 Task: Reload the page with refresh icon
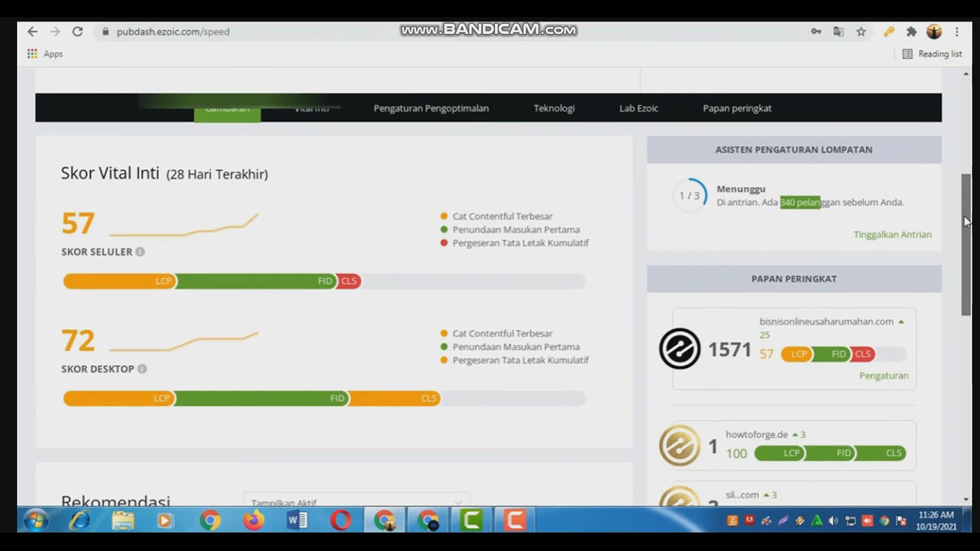point(78,32)
